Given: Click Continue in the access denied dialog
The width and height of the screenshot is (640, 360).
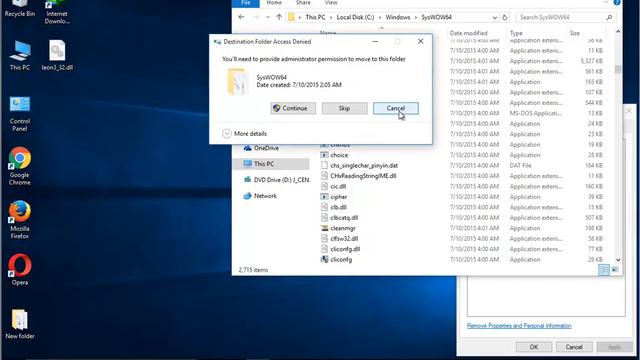Looking at the screenshot, I should [x=293, y=108].
